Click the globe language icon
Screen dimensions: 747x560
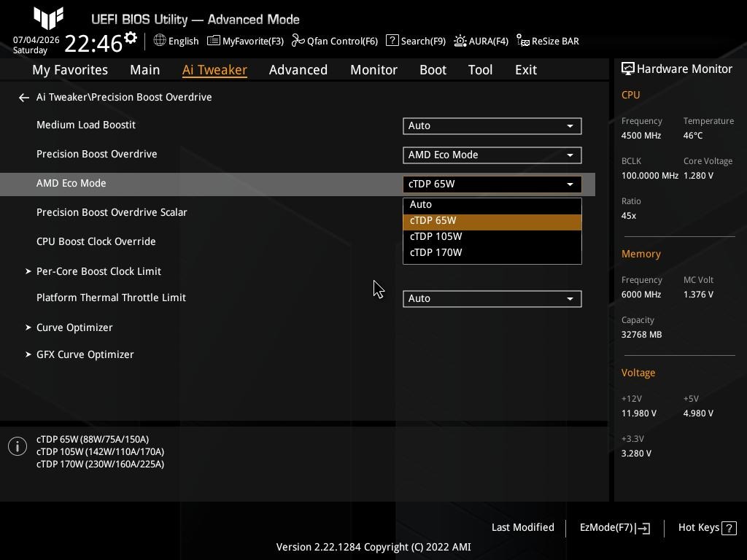click(x=160, y=41)
